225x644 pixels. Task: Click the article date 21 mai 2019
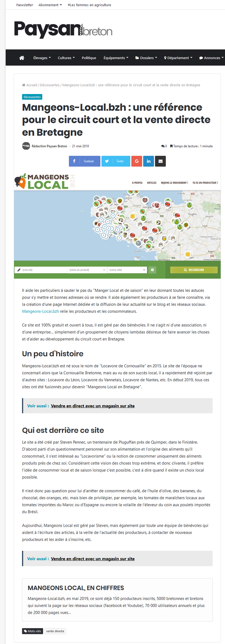click(80, 146)
